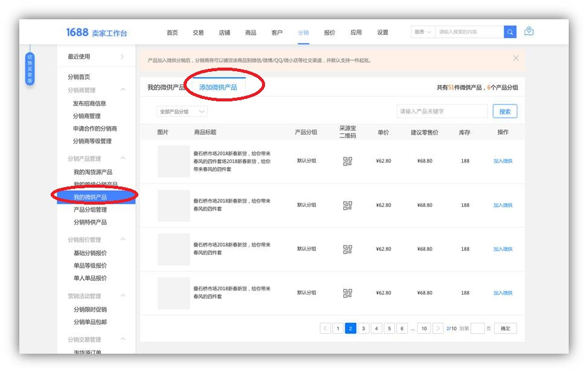Click the first product's image thumbnail
This screenshot has width=588, height=373.
click(174, 161)
